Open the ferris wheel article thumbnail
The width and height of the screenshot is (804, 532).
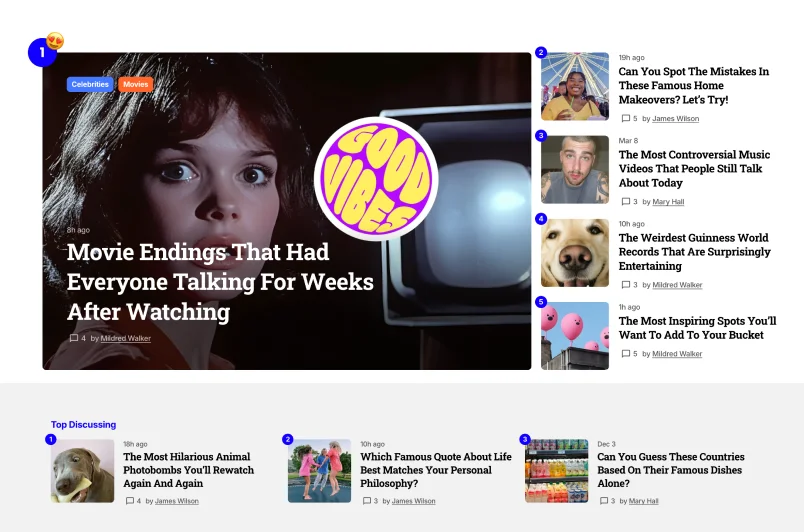(x=575, y=86)
